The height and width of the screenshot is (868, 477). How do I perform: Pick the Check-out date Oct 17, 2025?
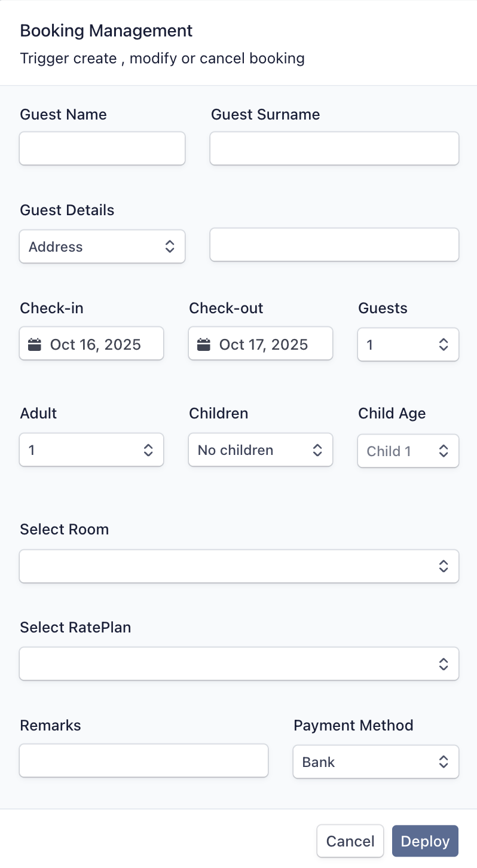(264, 344)
